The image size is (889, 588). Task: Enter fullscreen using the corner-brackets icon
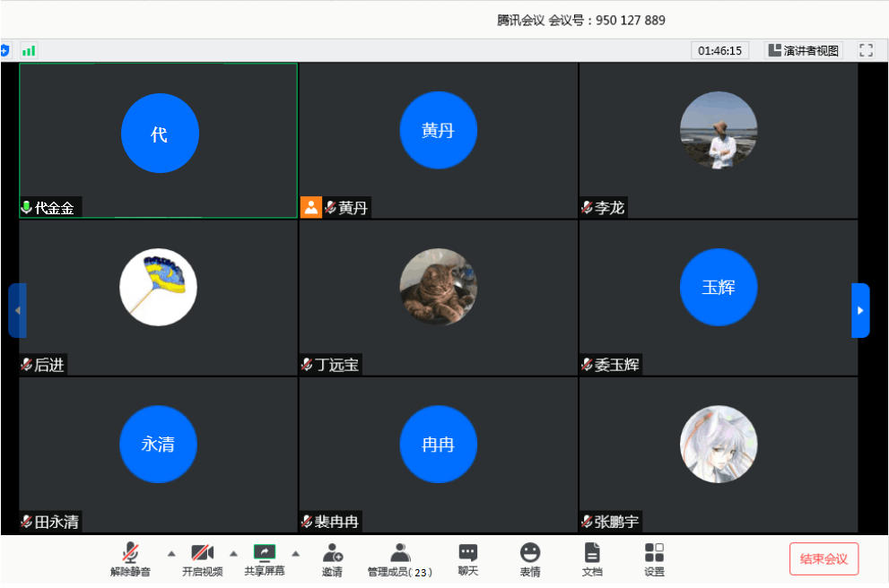point(866,50)
